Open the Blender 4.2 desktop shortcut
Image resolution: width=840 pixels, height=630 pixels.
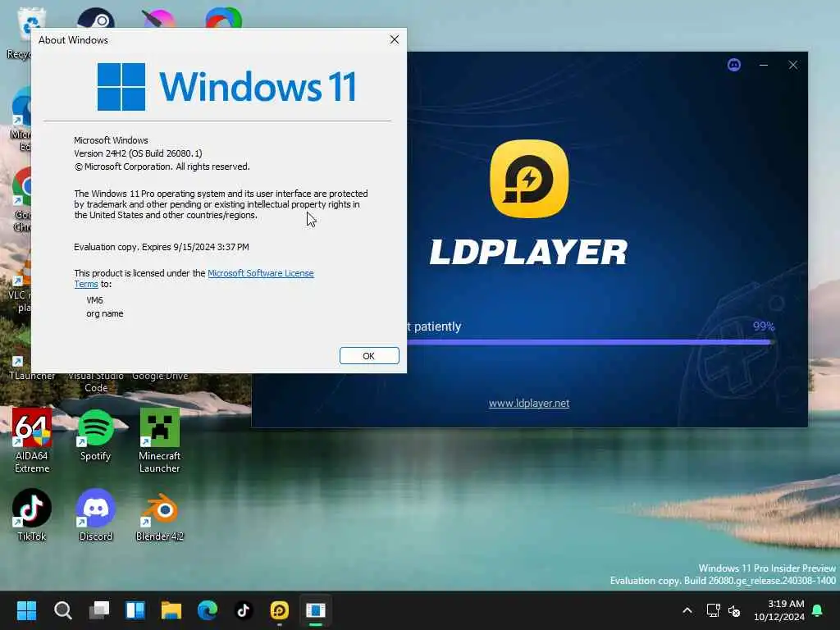160,515
